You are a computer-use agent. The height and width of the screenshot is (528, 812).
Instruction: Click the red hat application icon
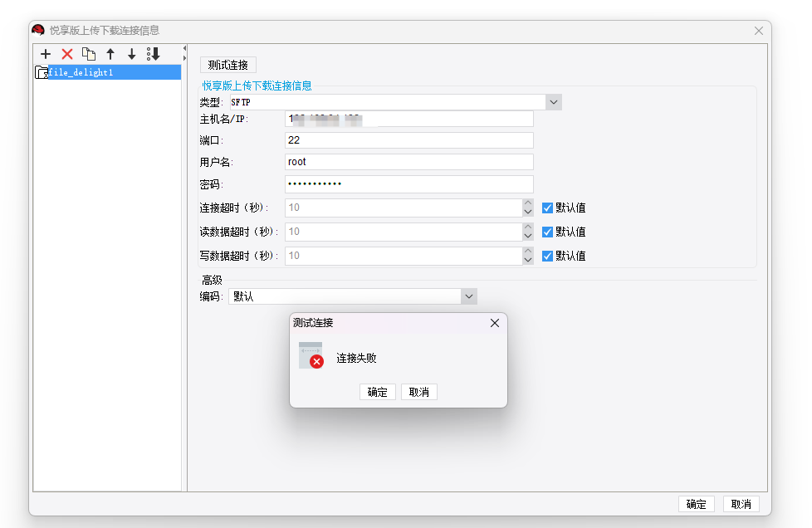(38, 30)
